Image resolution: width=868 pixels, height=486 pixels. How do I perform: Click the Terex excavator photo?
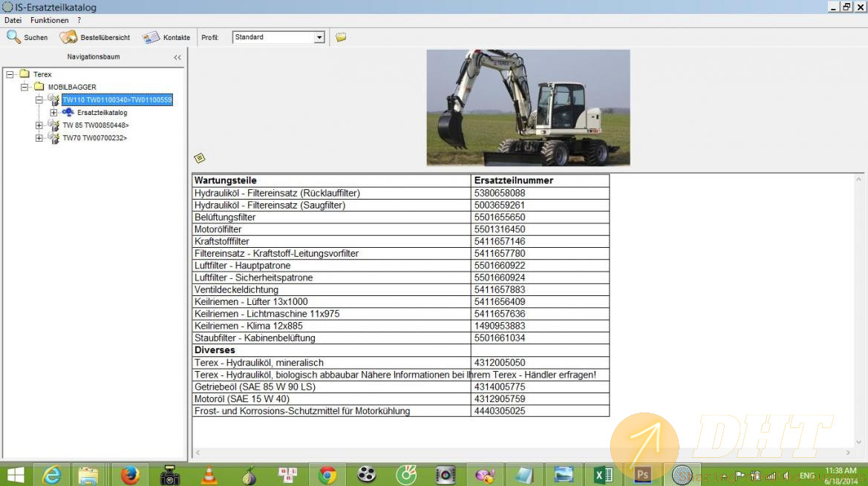click(x=528, y=108)
